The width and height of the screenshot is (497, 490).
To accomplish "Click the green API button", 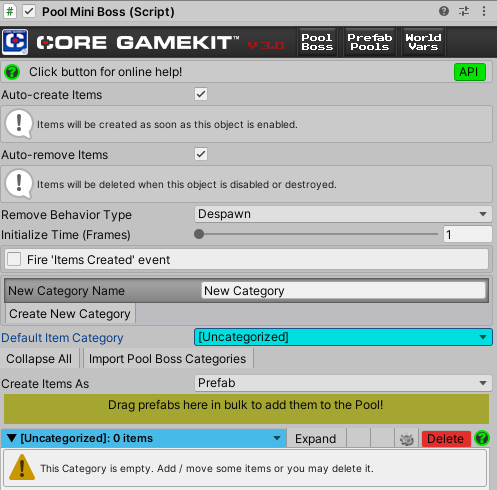I will 470,72.
